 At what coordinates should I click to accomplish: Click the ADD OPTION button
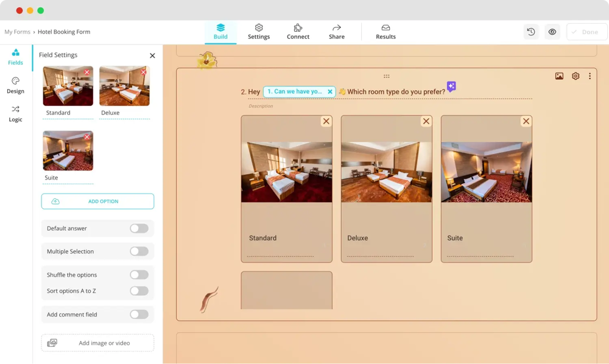[97, 201]
